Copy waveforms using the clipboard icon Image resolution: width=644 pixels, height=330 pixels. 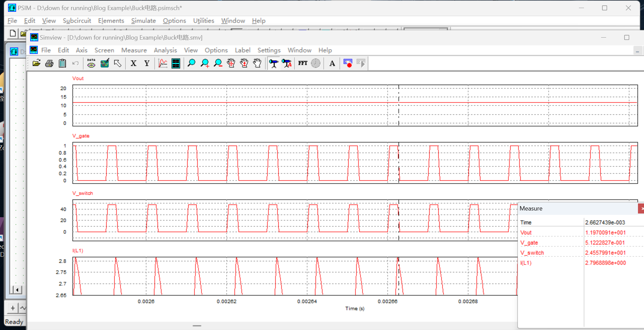tap(62, 63)
